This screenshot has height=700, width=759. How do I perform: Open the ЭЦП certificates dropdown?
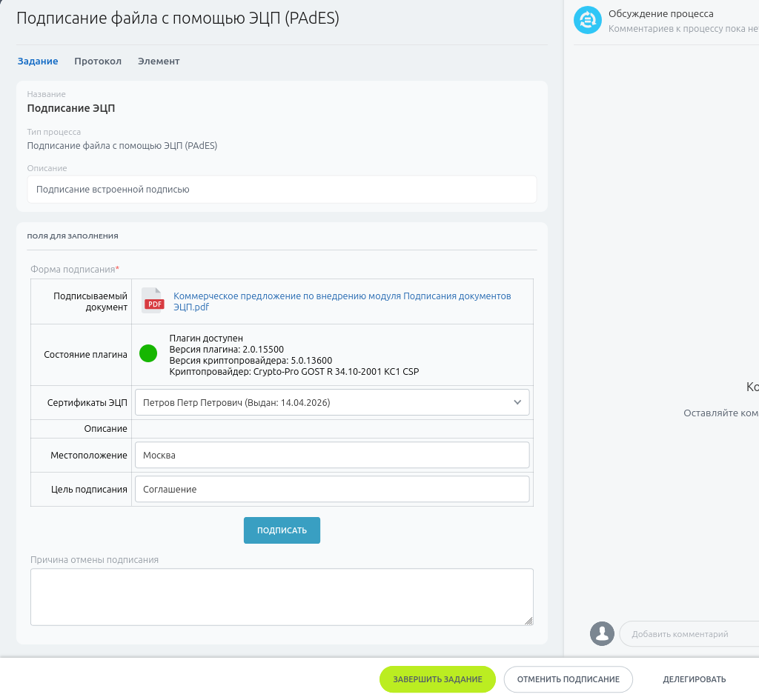coord(331,402)
